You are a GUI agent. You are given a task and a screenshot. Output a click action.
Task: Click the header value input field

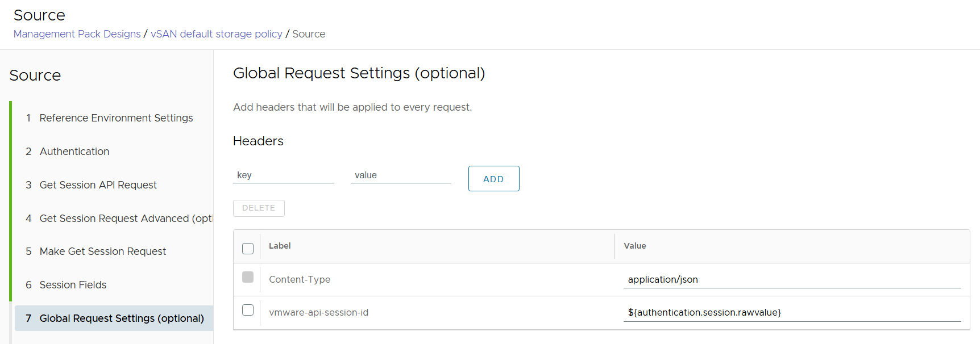click(x=401, y=175)
